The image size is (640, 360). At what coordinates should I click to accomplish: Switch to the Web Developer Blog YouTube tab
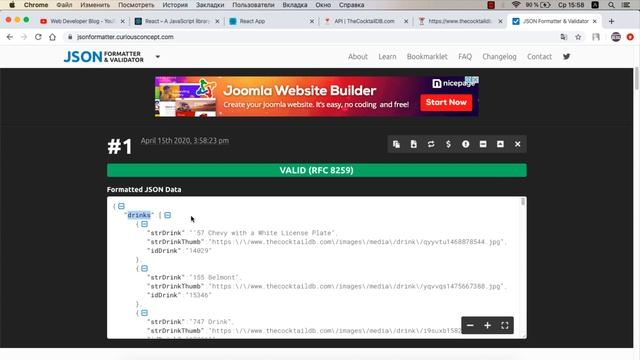(82, 21)
